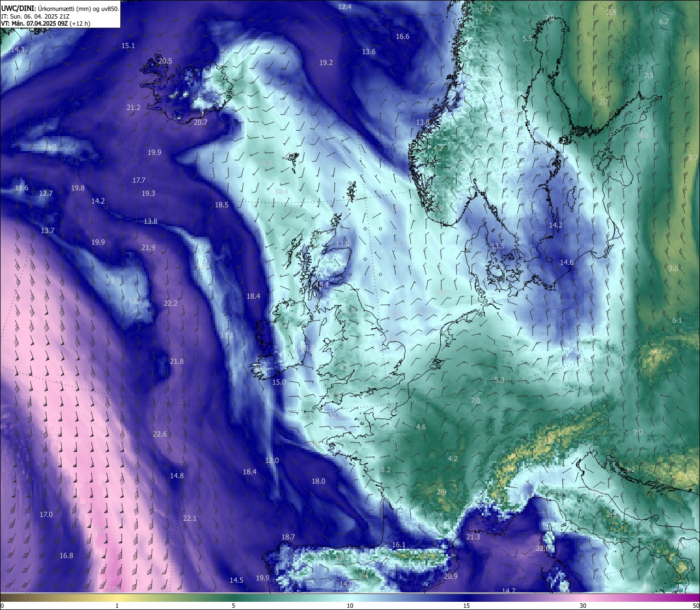
Task: Click the 3.0 value label
Action: tap(673, 269)
